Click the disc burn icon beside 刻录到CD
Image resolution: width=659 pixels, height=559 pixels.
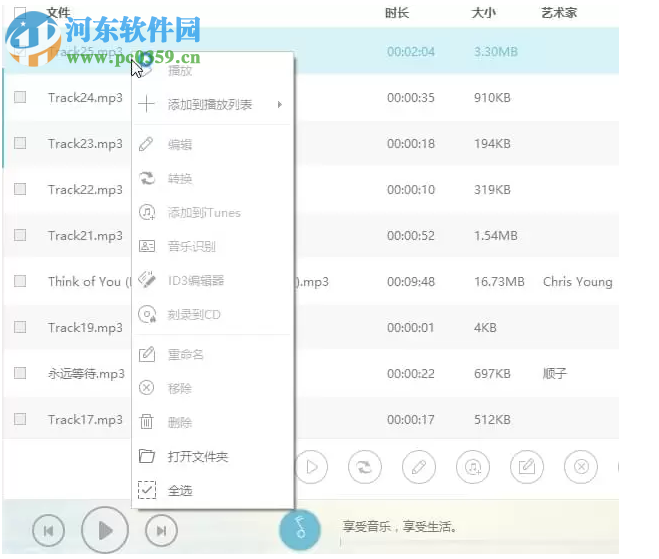point(147,314)
